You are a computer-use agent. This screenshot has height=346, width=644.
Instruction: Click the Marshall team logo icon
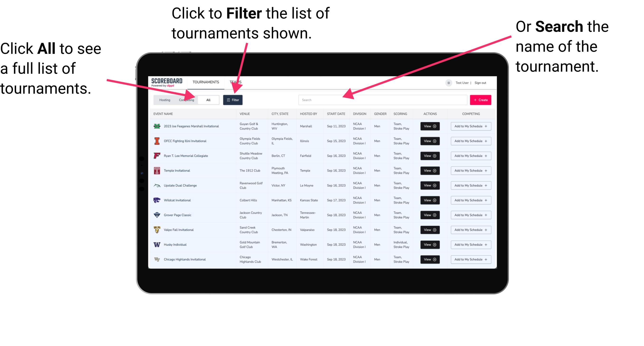coord(157,126)
